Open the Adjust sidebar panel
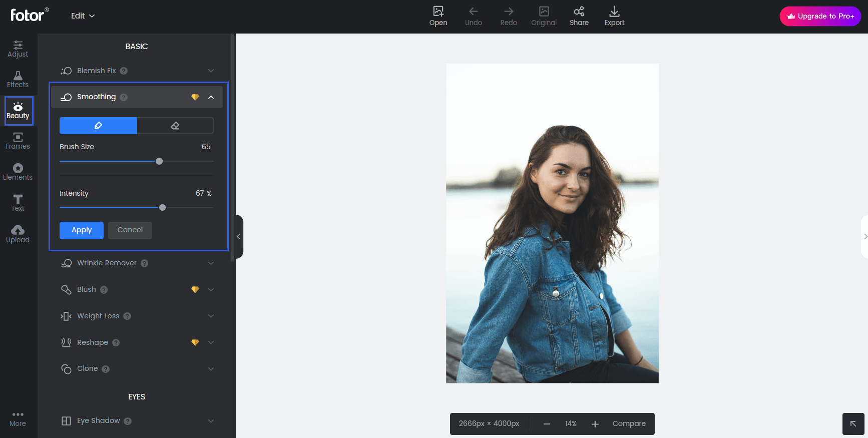 point(18,49)
